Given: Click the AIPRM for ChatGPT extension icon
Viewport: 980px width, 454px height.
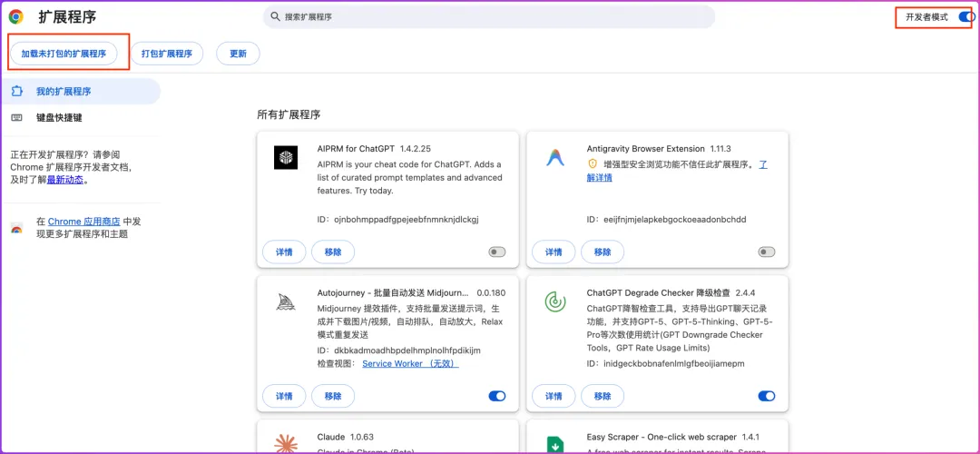Looking at the screenshot, I should (x=286, y=157).
